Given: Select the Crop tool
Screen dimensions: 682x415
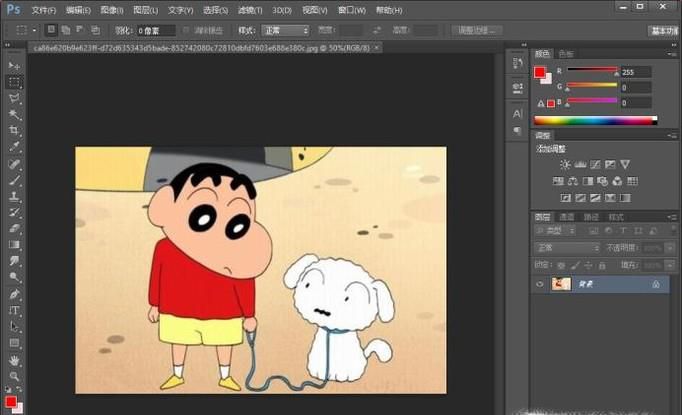Looking at the screenshot, I should 14,131.
